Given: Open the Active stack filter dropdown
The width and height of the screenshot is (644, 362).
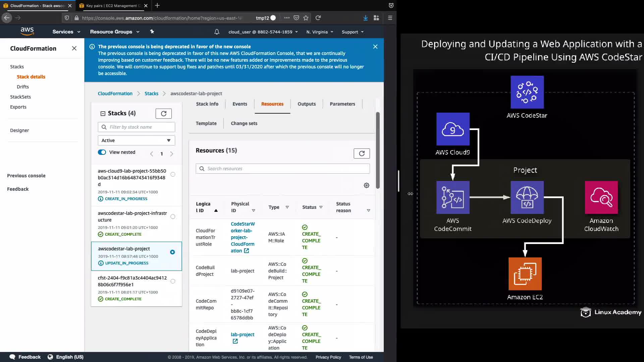Looking at the screenshot, I should [136, 140].
